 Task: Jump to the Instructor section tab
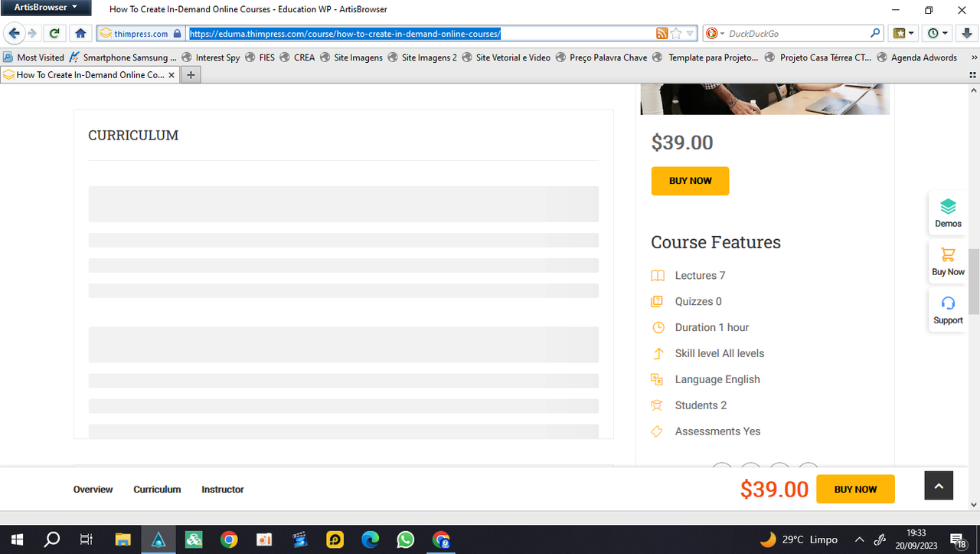click(223, 490)
